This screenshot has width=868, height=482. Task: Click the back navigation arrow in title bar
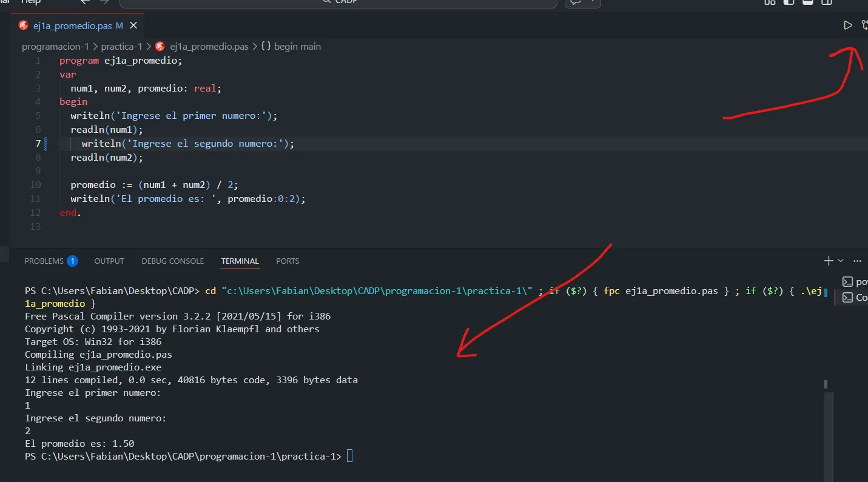click(86, 2)
